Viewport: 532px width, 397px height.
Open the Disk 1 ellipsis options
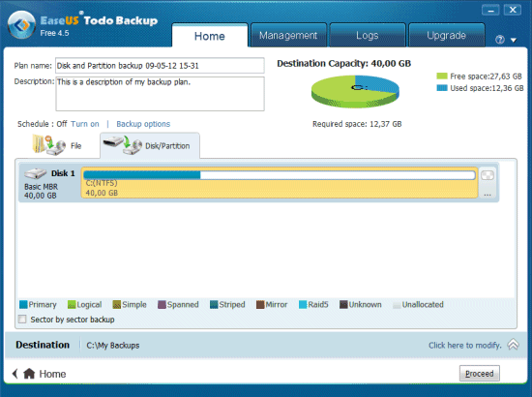(488, 195)
